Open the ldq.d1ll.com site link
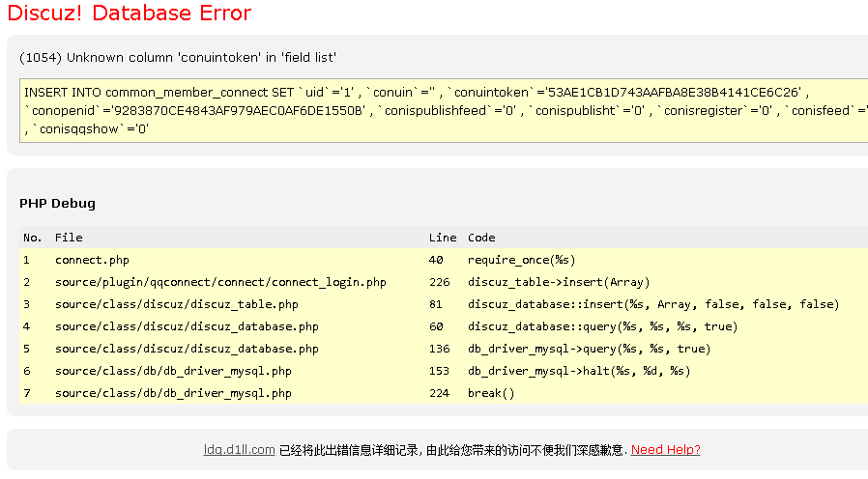868x479 pixels. tap(239, 450)
